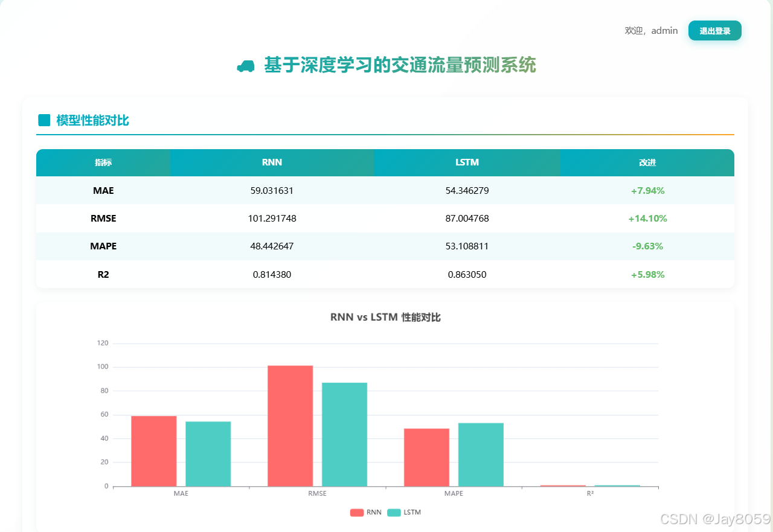Click the +7.94% improvement cell
Screen dimensions: 773x532
pyautogui.click(x=647, y=191)
